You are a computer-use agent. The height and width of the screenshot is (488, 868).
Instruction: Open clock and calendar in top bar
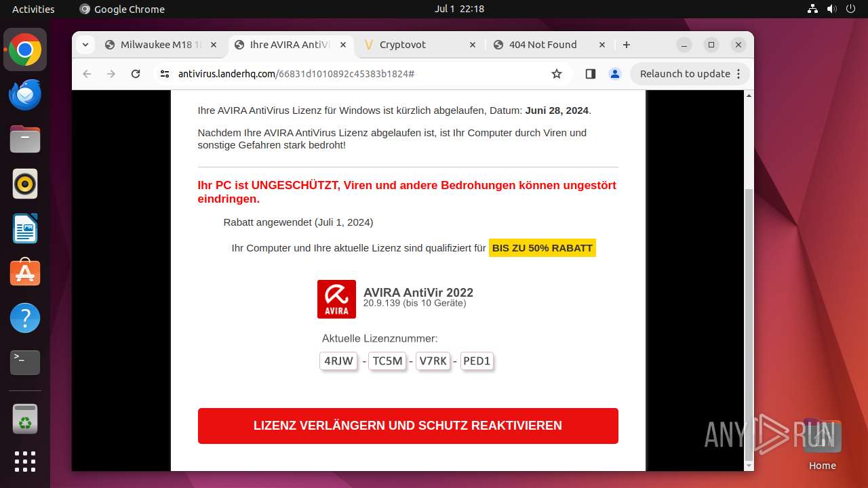[x=459, y=9]
